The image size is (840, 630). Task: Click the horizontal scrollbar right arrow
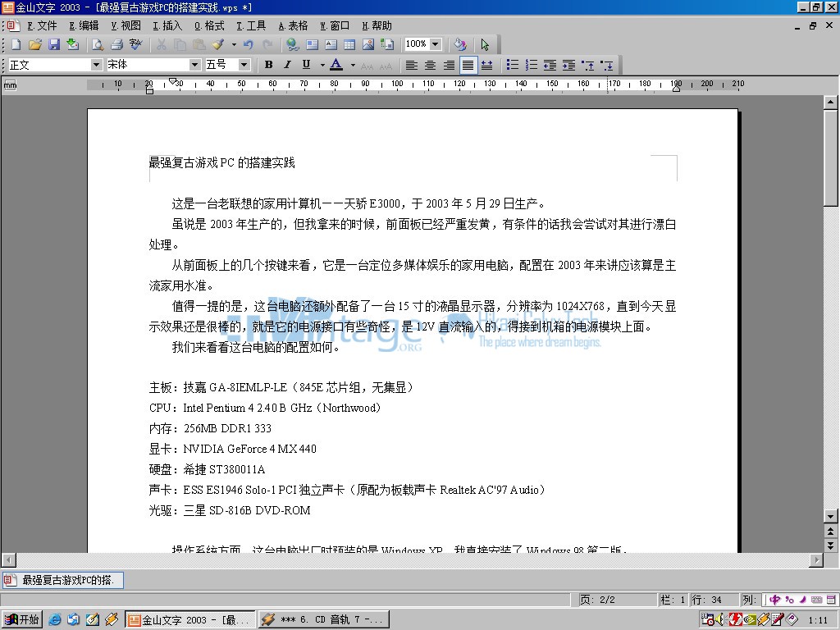click(816, 560)
